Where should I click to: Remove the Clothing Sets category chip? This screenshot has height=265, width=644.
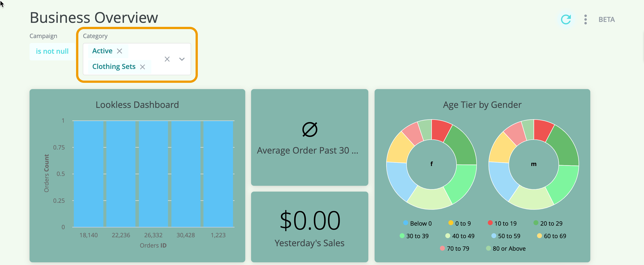[143, 67]
